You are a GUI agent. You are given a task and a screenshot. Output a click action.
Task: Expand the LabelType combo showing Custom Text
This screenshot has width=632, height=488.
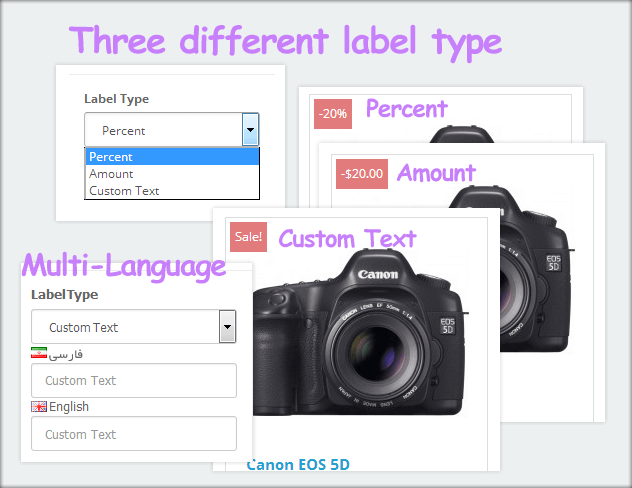(x=227, y=327)
